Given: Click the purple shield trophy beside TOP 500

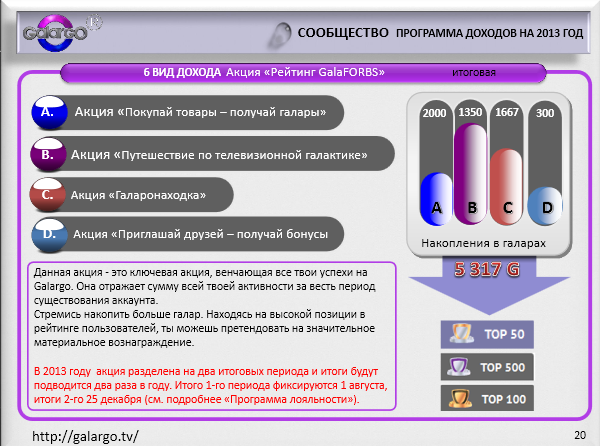Looking at the screenshot, I should click(458, 367).
